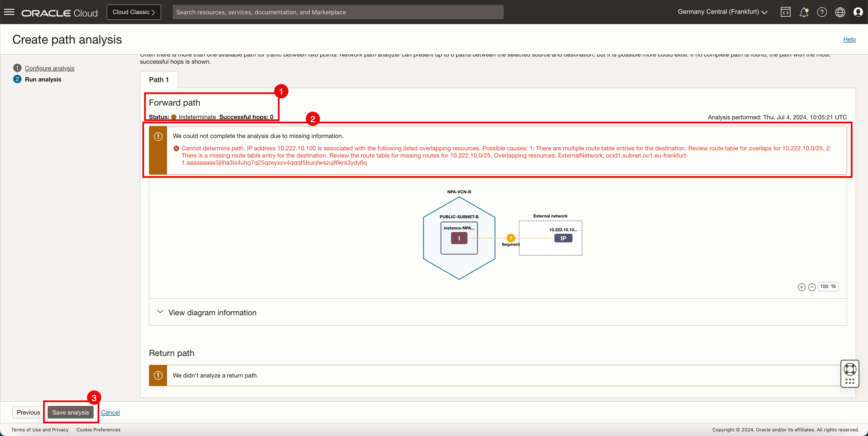Screen dimensions: 868x436
Task: Open Germany Central (Frankfurt) region dropdown
Action: (x=722, y=12)
